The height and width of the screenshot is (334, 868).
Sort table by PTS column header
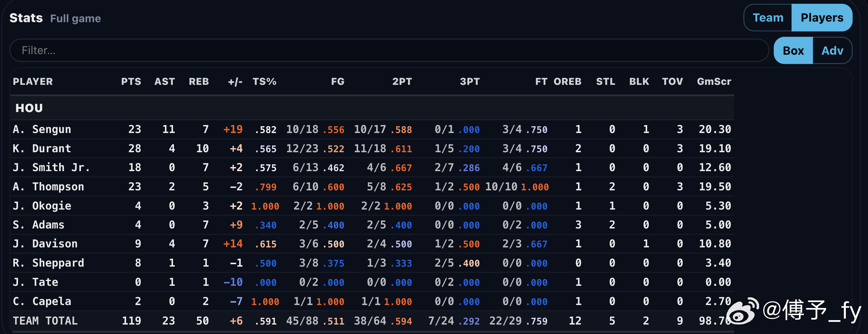tap(131, 81)
